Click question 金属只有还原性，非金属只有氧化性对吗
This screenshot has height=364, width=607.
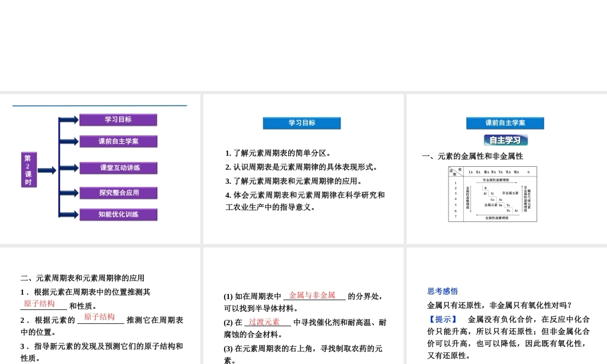(x=500, y=306)
